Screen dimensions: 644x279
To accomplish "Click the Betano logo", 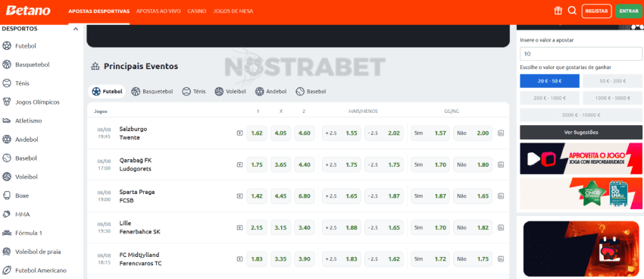I will coord(28,11).
